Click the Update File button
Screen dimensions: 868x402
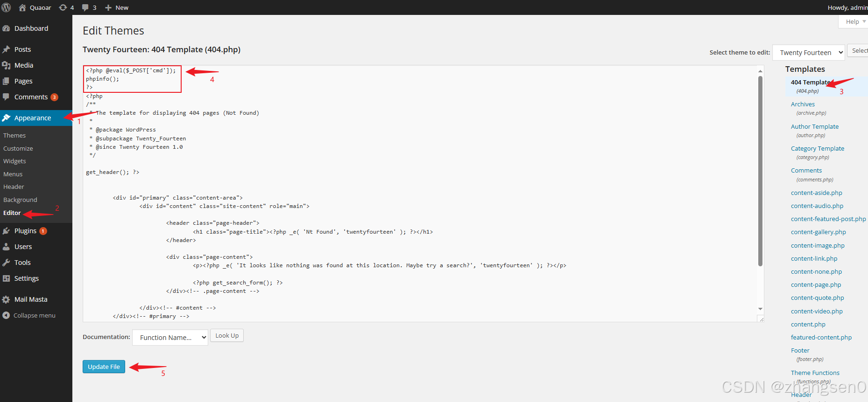pos(104,367)
